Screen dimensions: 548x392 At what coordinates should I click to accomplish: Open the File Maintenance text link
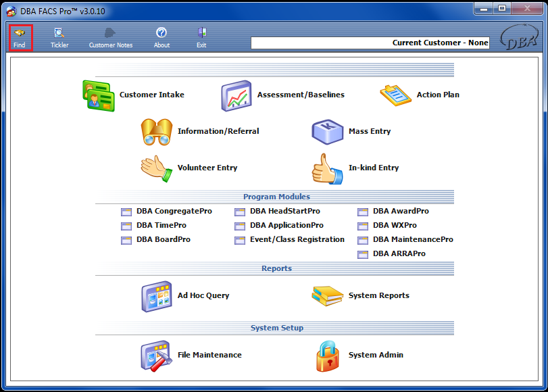209,355
